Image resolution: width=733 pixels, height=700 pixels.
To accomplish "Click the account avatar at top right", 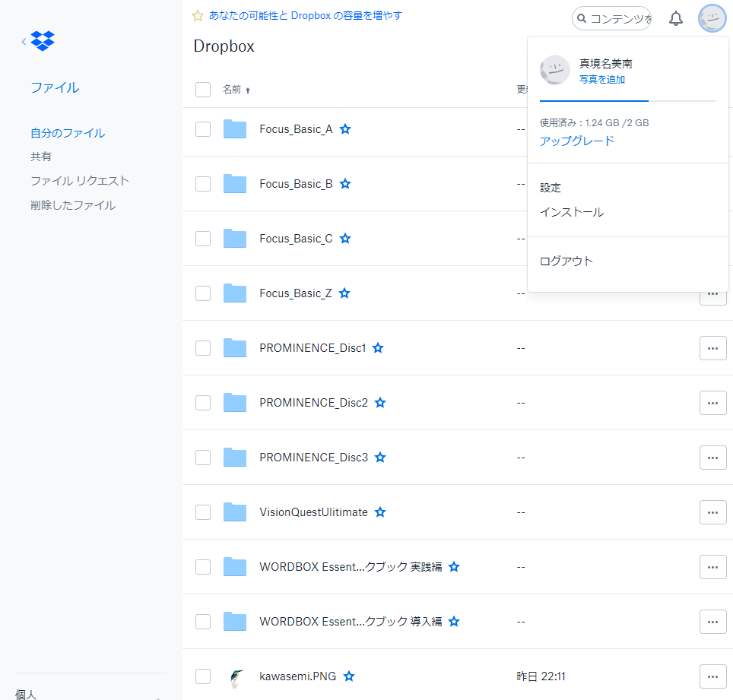I will tap(712, 19).
